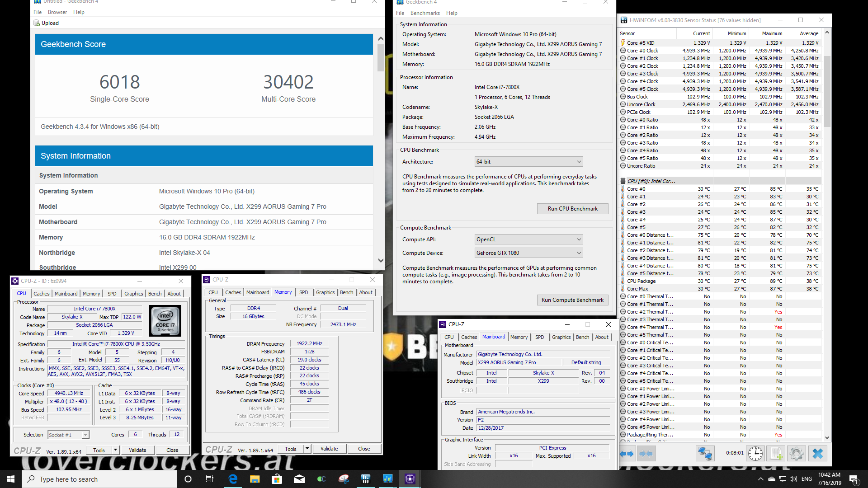Click Run Compute Benchmark button
This screenshot has width=868, height=488.
click(x=572, y=300)
